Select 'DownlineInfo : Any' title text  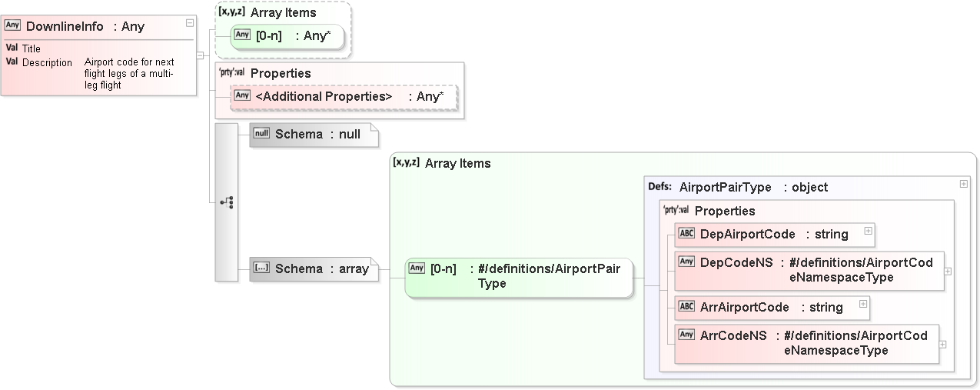(x=85, y=26)
